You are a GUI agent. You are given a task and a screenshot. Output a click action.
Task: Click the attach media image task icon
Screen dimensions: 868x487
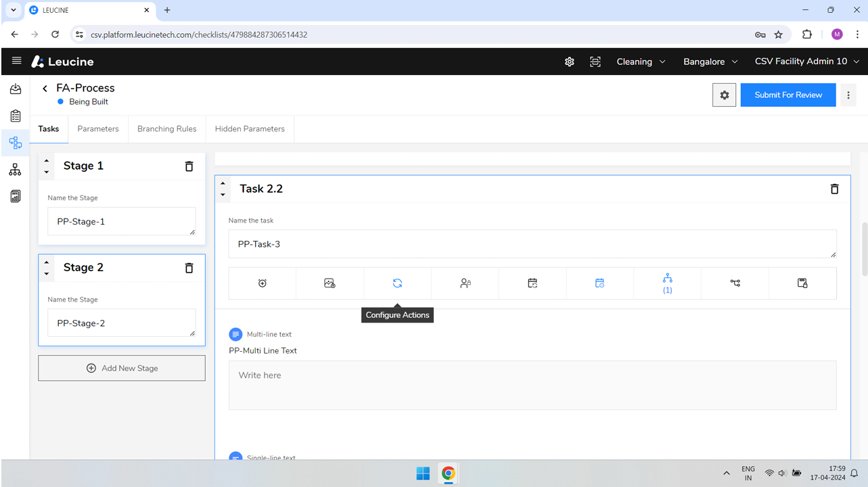click(x=329, y=283)
